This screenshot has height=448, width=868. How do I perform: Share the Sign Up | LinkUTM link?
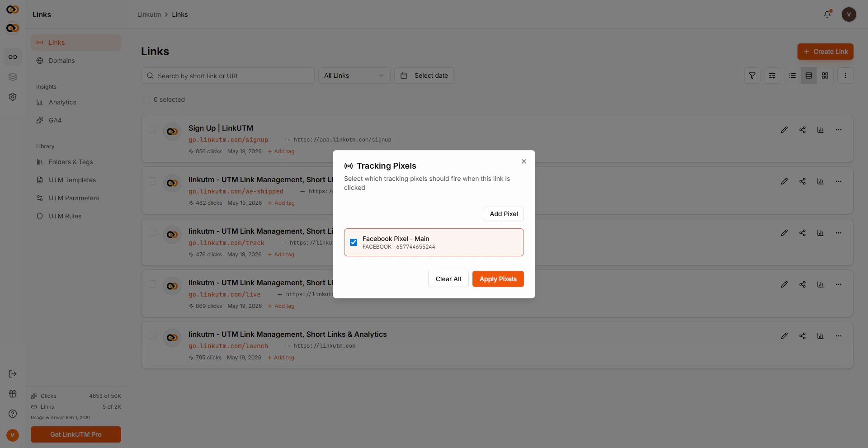click(802, 130)
